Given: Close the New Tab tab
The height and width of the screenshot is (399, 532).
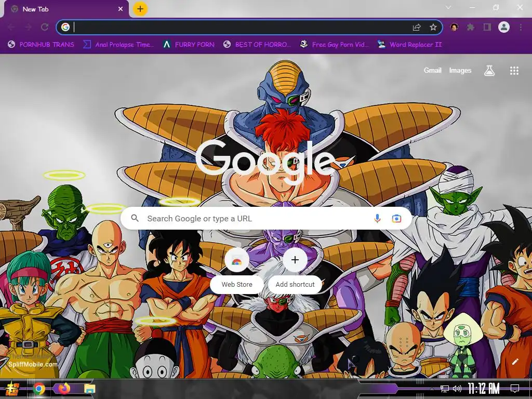Looking at the screenshot, I should pyautogui.click(x=121, y=9).
